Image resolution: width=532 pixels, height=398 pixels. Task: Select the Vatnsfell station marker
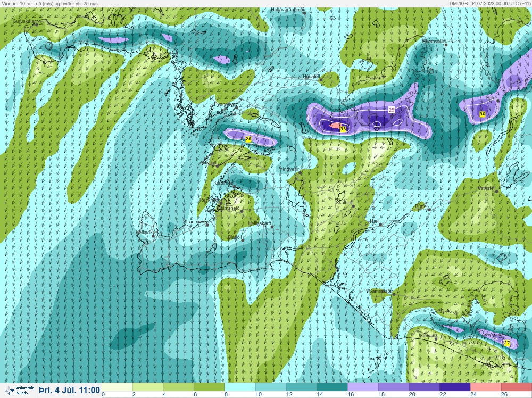(x=496, y=192)
